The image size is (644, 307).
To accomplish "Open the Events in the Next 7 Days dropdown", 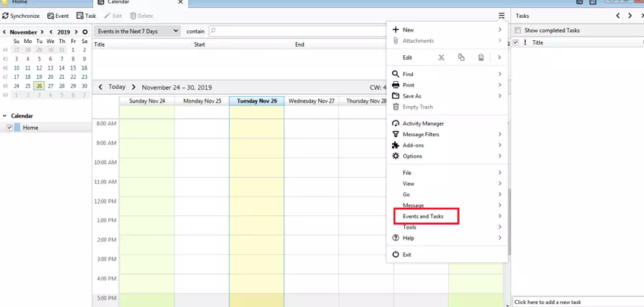I will [137, 32].
